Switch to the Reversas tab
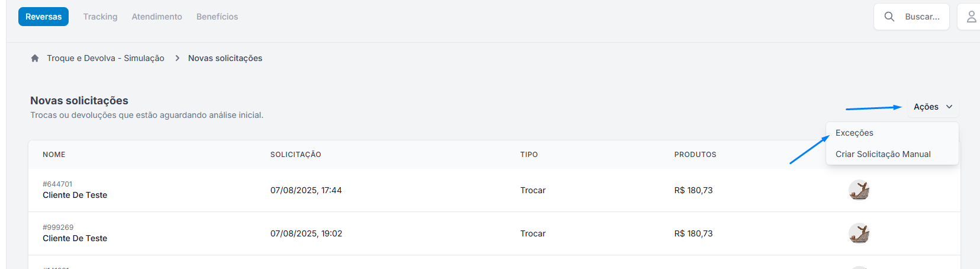 coord(43,17)
